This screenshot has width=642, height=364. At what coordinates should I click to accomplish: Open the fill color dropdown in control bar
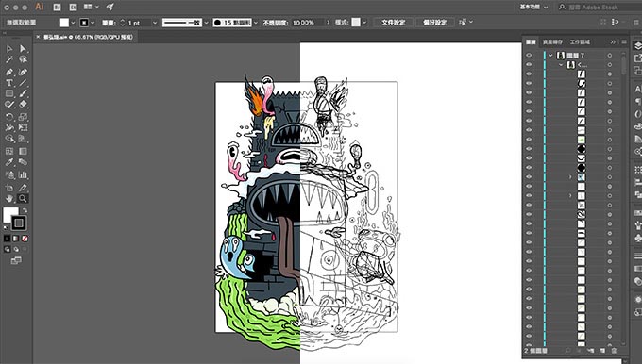(73, 23)
